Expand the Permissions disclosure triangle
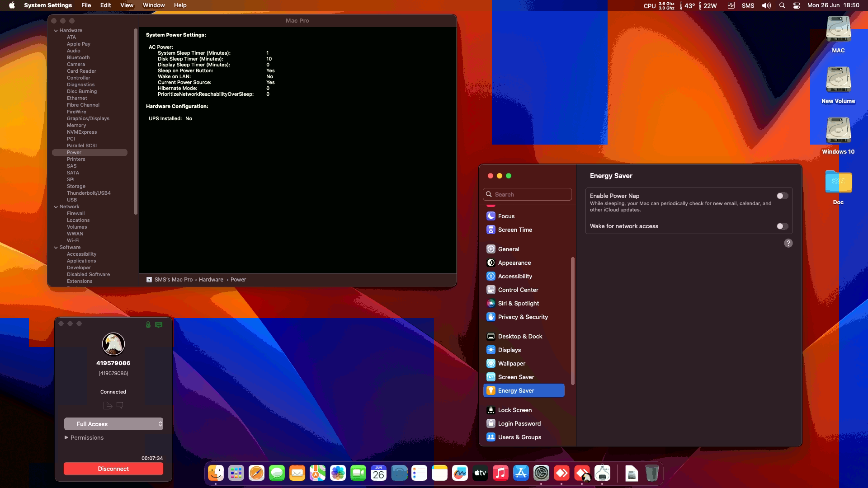Screen dimensions: 868x488 (x=66, y=437)
